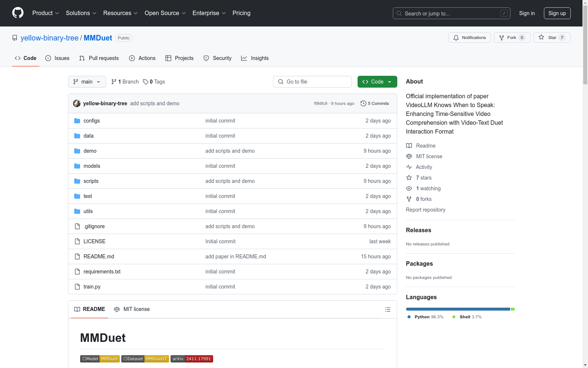Open README.md file
This screenshot has width=588, height=368.
click(x=99, y=256)
